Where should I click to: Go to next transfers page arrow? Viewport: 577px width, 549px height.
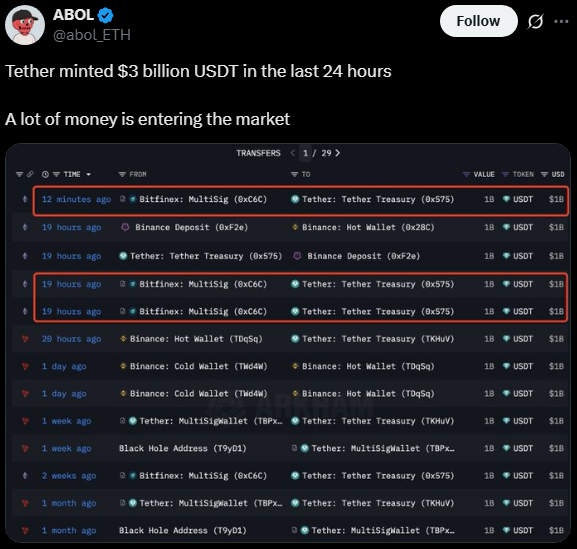337,153
